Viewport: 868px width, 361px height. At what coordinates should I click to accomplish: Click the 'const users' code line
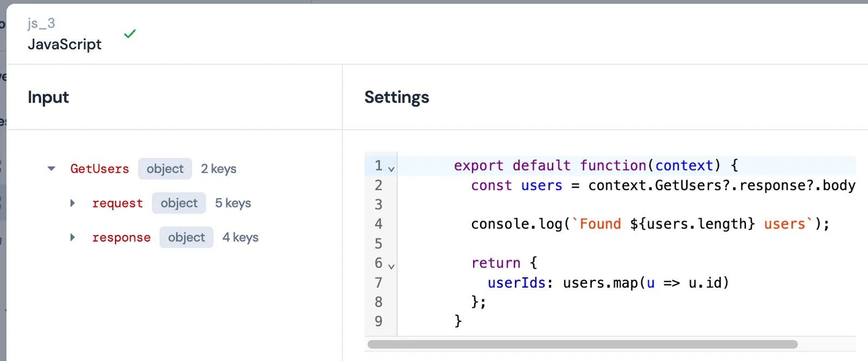coord(663,185)
